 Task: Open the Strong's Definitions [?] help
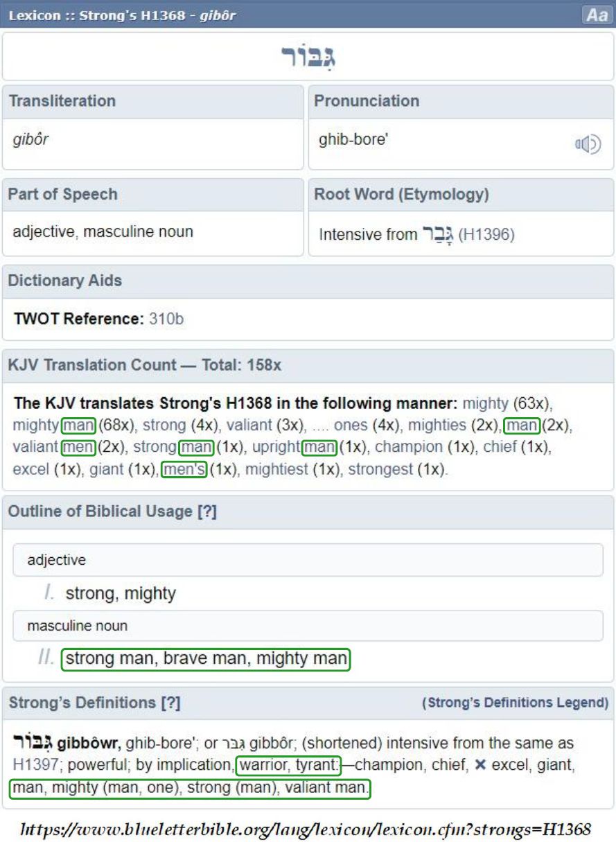tap(170, 703)
